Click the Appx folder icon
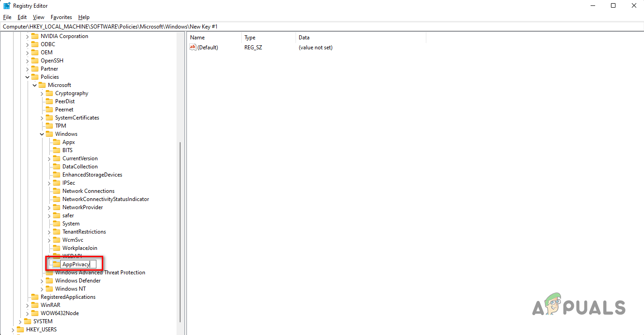The width and height of the screenshot is (644, 335). (57, 142)
